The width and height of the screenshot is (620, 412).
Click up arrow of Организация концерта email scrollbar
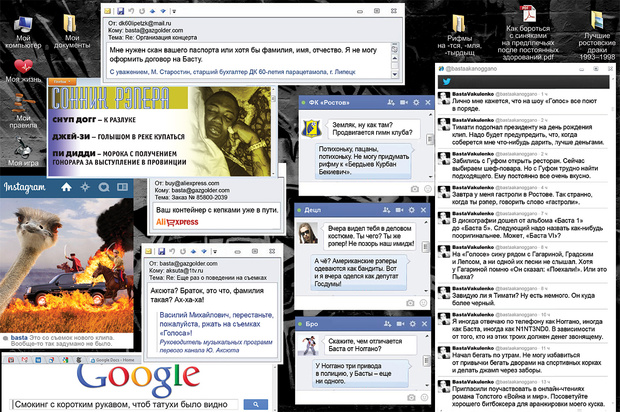[395, 59]
